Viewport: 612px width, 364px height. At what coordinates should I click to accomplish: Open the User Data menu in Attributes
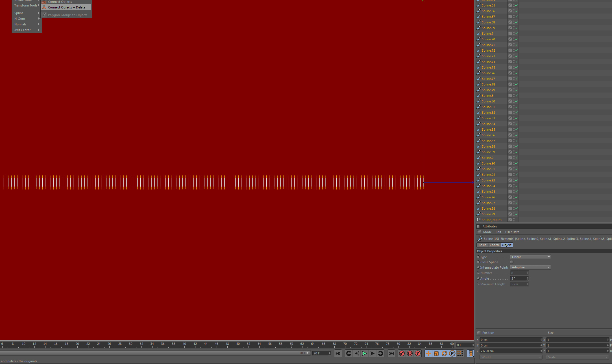pyautogui.click(x=512, y=232)
